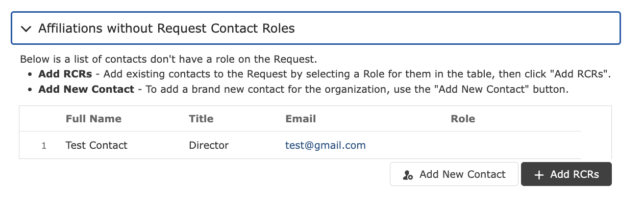Image resolution: width=644 pixels, height=214 pixels.
Task: Sort by the Email column header
Action: tap(301, 119)
